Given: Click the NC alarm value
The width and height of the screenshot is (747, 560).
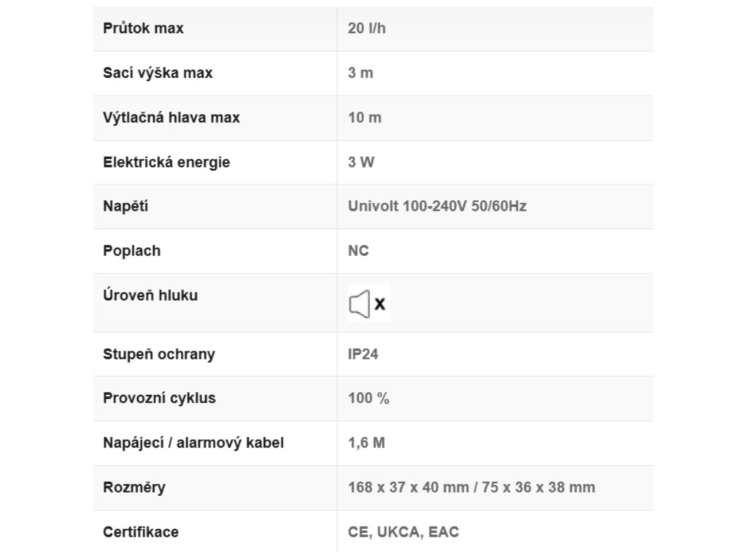Looking at the screenshot, I should tap(358, 251).
